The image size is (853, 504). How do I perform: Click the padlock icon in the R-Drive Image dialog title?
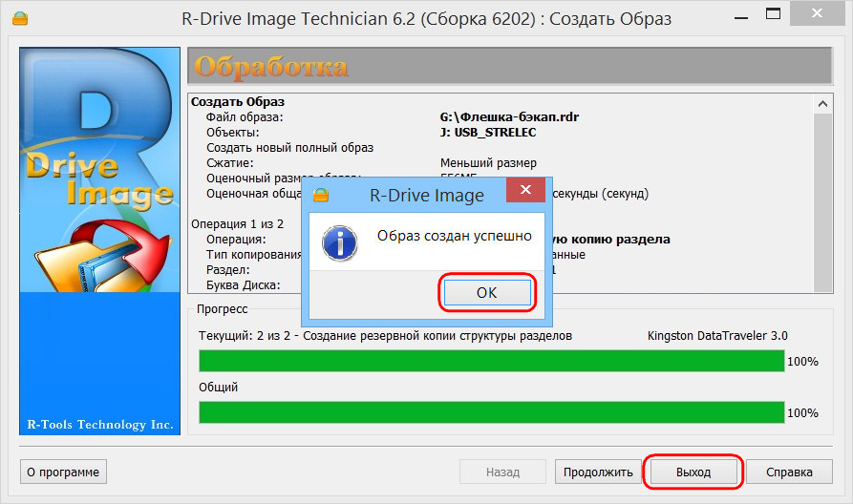click(322, 196)
